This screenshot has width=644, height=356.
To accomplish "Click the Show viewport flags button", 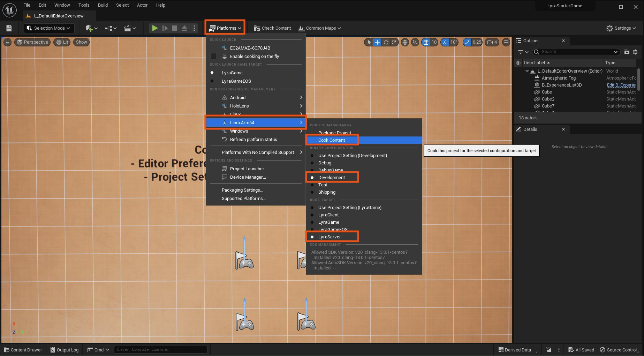I will [81, 42].
